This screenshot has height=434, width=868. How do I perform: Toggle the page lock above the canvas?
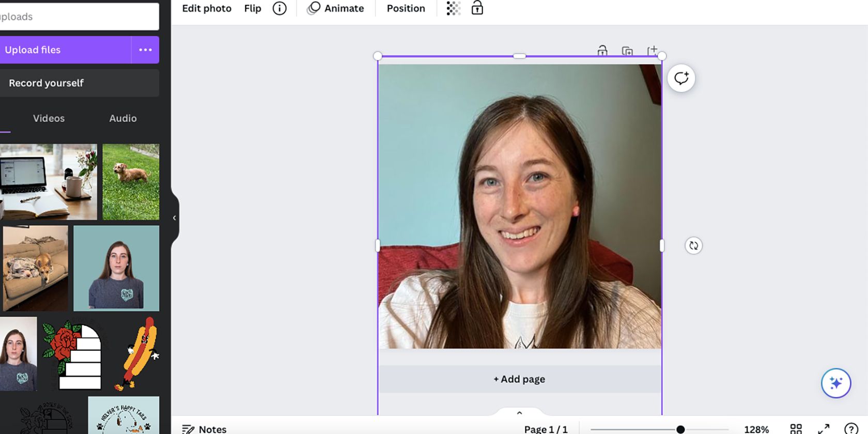602,51
